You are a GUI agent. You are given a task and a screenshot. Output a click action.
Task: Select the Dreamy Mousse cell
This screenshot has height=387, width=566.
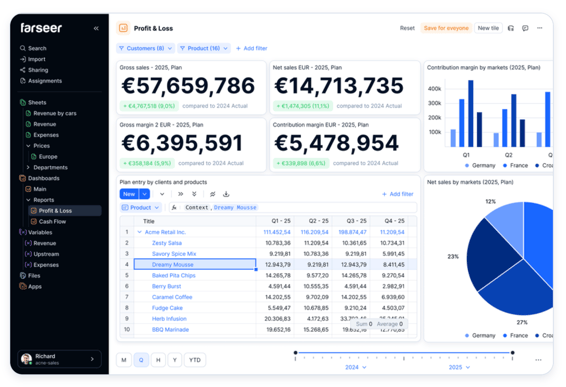point(195,264)
